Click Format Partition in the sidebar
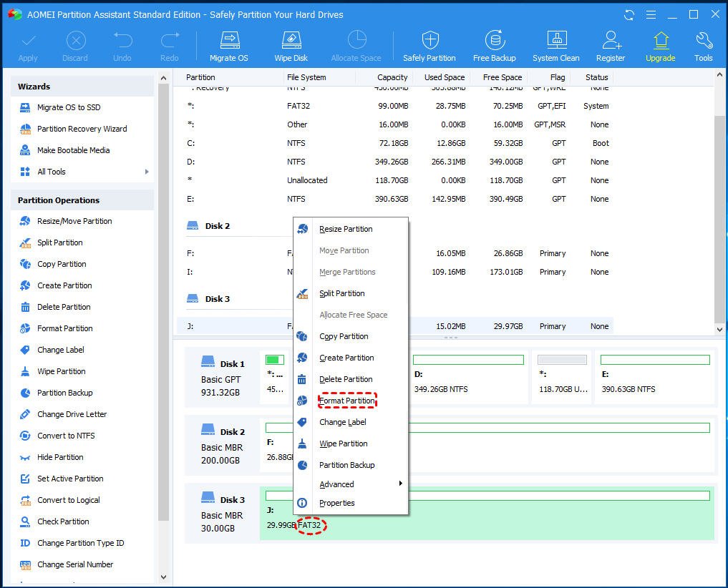Viewport: 728px width, 588px height. click(x=65, y=328)
